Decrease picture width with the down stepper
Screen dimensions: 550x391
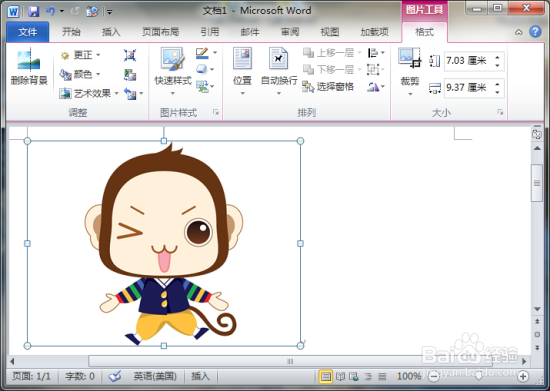coord(497,92)
